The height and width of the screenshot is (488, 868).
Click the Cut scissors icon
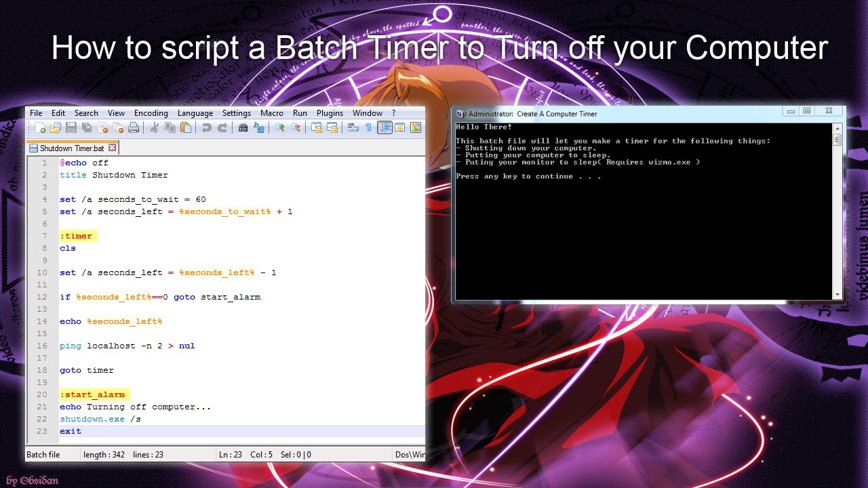[x=154, y=127]
